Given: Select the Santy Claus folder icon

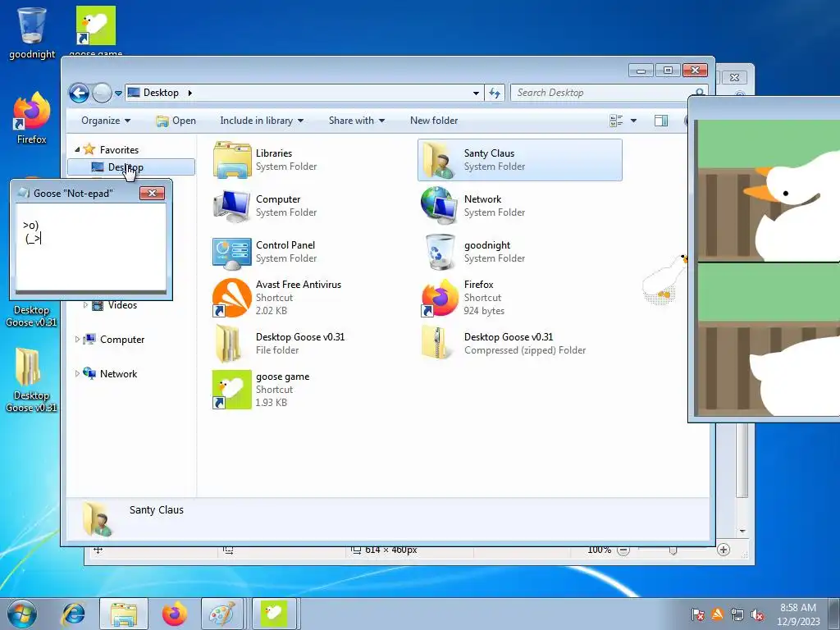Looking at the screenshot, I should [x=440, y=160].
